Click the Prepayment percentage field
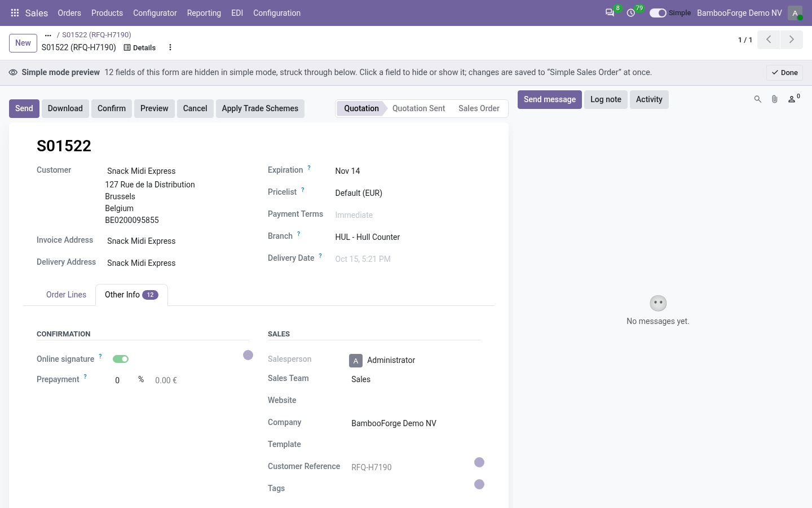Screen dimensions: 812x508 [x=123, y=380]
